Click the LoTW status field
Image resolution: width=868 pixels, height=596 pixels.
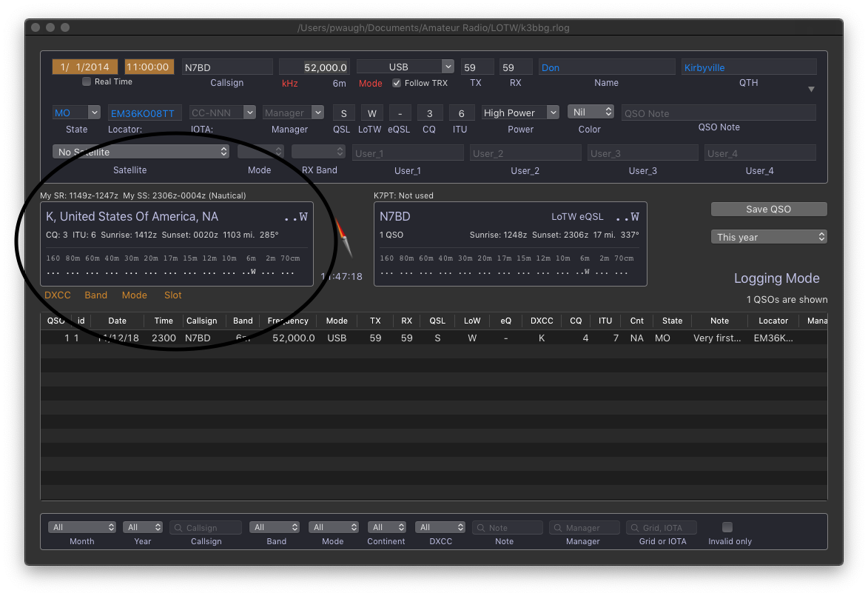click(372, 113)
